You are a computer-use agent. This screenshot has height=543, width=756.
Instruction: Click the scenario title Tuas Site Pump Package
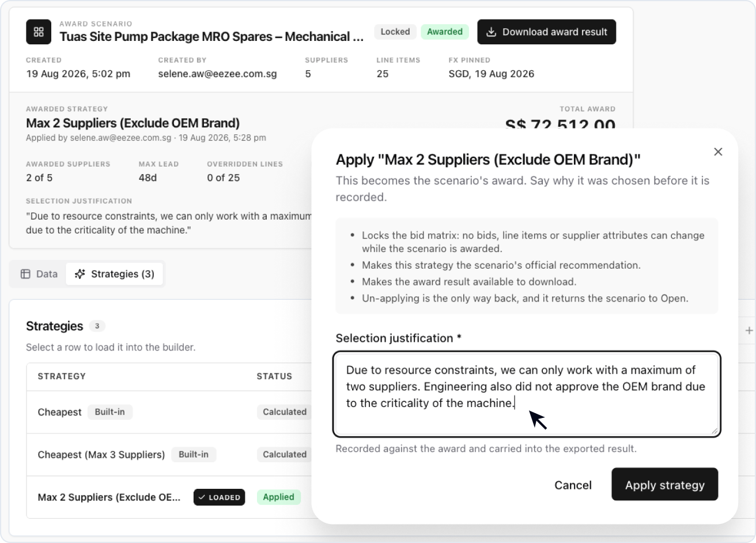pos(211,37)
